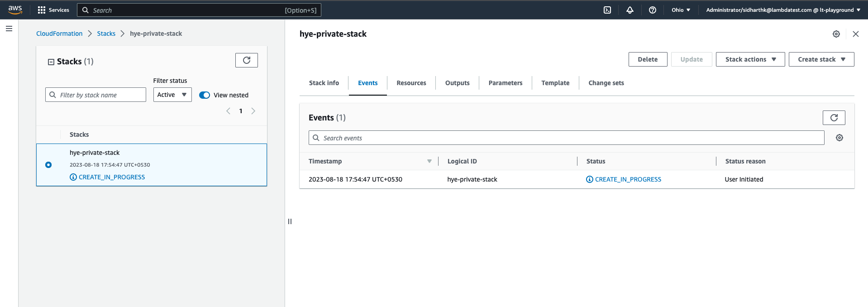The width and height of the screenshot is (868, 307).
Task: Switch to the Template tab
Action: [x=555, y=83]
